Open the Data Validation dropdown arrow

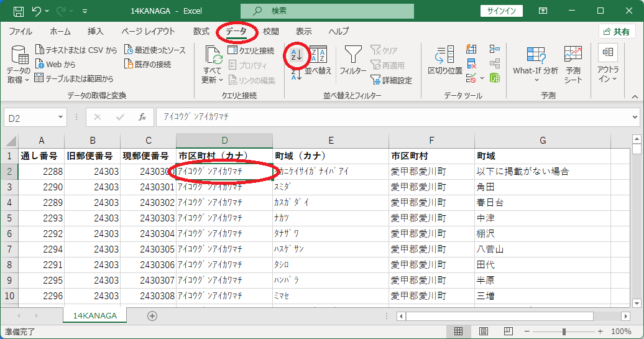click(482, 78)
